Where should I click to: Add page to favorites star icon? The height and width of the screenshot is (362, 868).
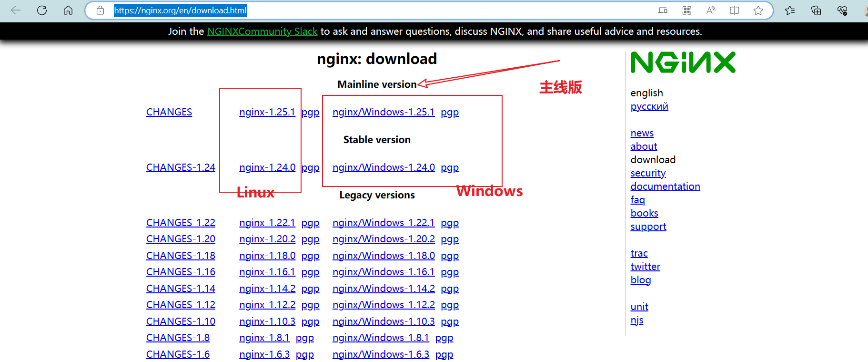coord(758,10)
